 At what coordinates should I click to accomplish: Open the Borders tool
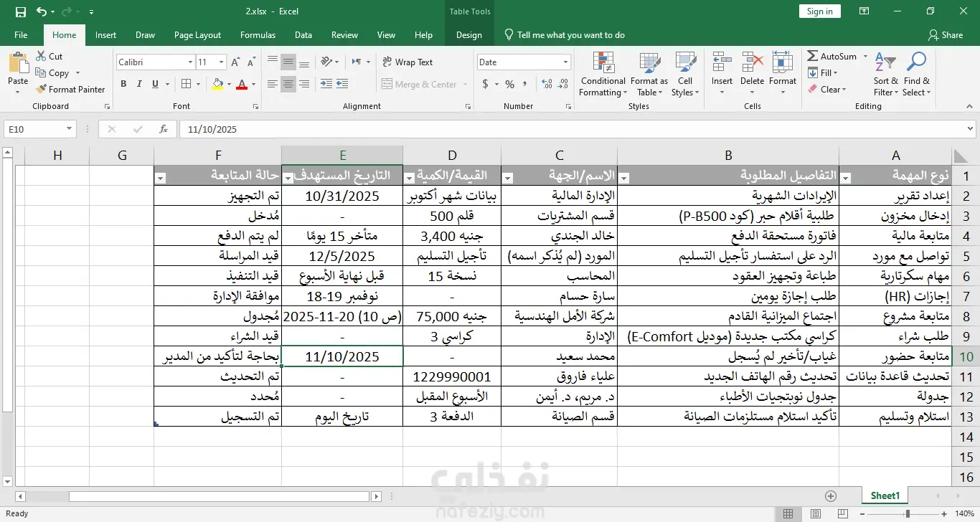(x=186, y=84)
